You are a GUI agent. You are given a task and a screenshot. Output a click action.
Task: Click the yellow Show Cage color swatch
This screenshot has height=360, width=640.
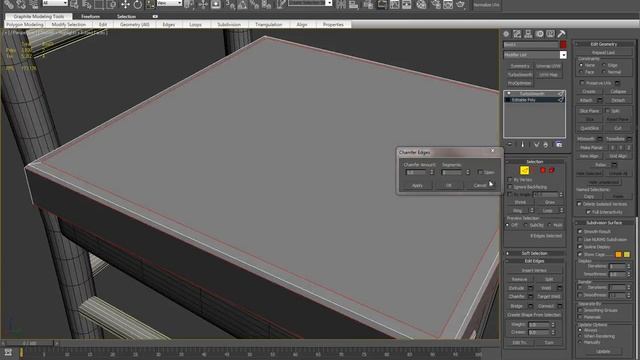click(627, 254)
